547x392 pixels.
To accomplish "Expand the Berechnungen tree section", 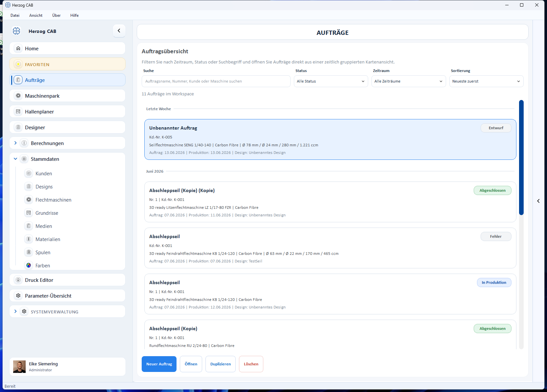I will click(15, 143).
